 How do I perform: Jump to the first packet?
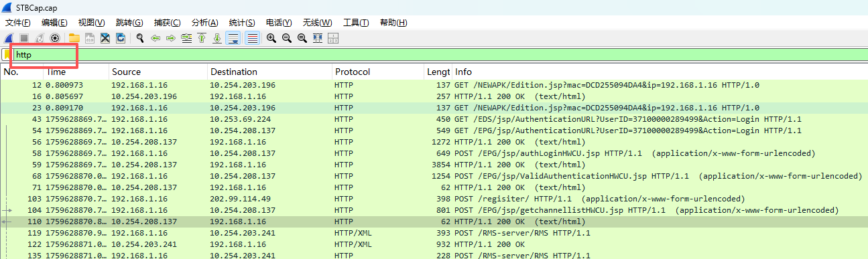(202, 38)
